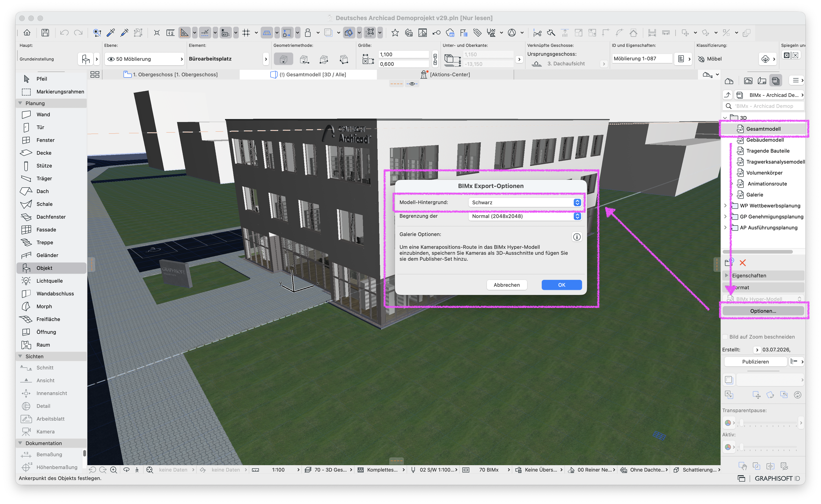Toggle the 50 Möblierung layer eye icon

(111, 59)
